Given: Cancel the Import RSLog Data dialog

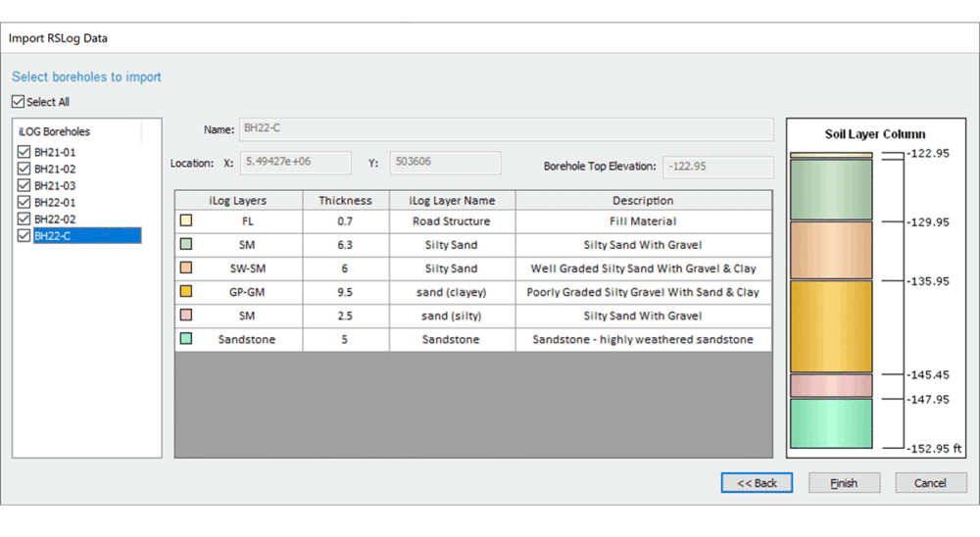Looking at the screenshot, I should point(930,483).
